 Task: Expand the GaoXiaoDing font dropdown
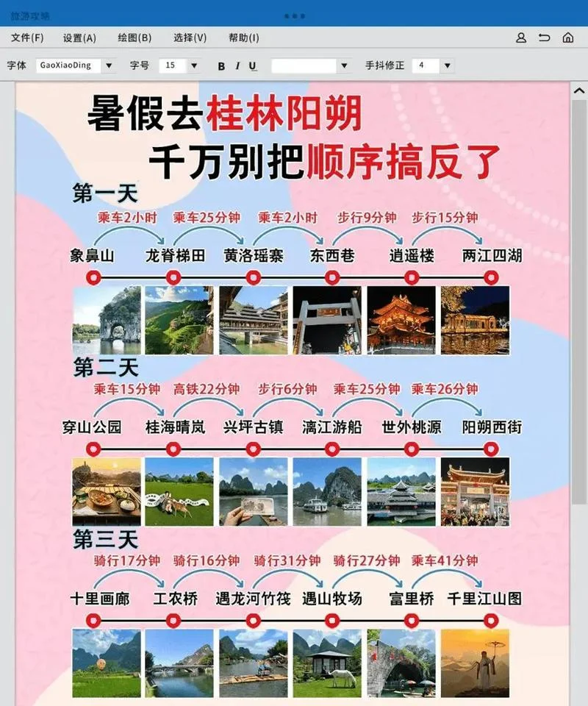(x=109, y=65)
